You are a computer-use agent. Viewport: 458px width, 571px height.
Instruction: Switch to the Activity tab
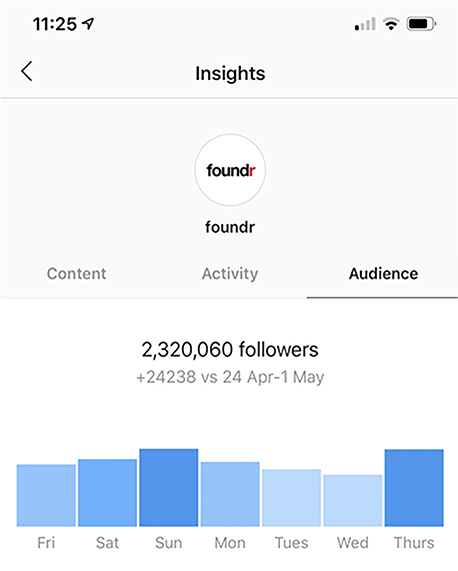click(x=230, y=274)
